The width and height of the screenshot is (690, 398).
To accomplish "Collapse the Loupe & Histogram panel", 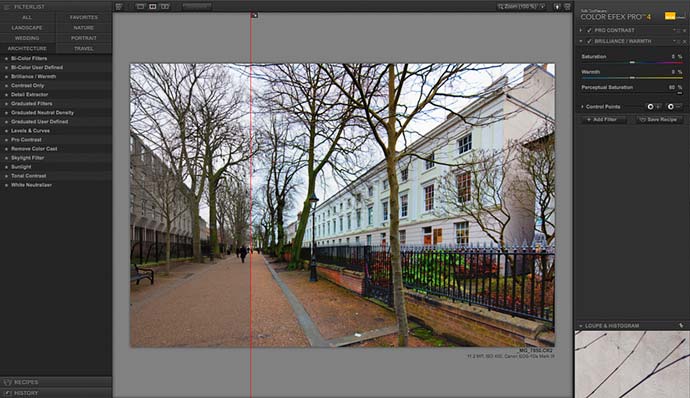I will coord(581,326).
